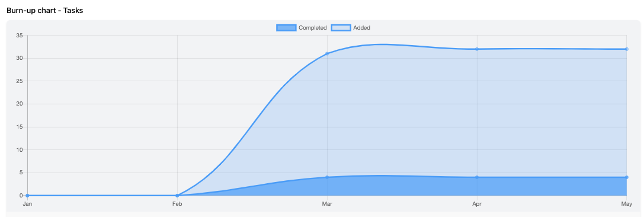This screenshot has height=217, width=644.
Task: Click the Apr label on the x-axis
Action: 477,203
